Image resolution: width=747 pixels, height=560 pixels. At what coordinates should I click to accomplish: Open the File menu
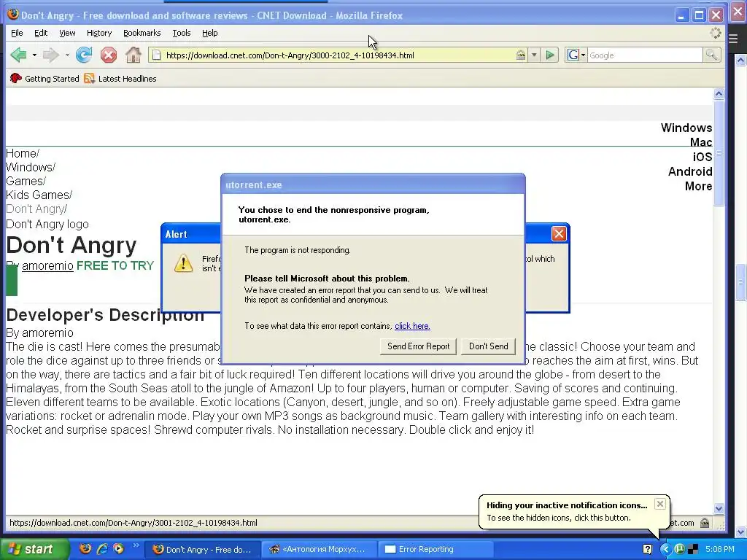click(18, 33)
